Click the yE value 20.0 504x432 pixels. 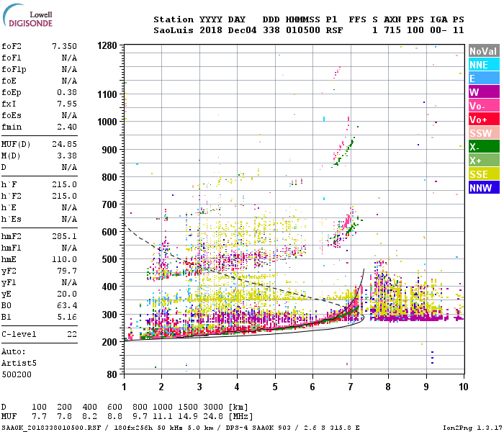coord(67,294)
